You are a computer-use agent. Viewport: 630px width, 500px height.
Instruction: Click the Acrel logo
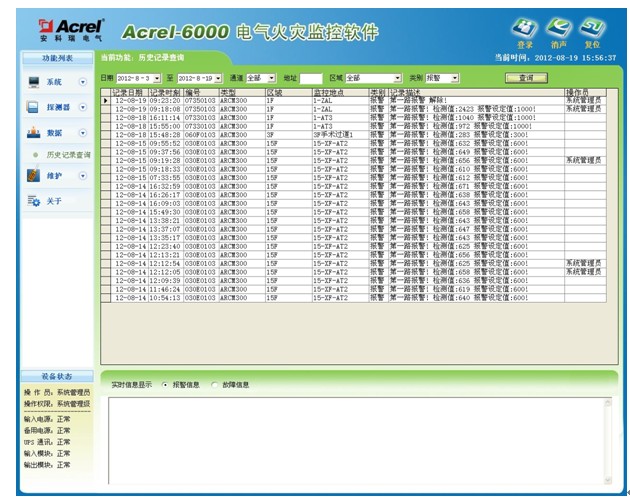coord(72,30)
